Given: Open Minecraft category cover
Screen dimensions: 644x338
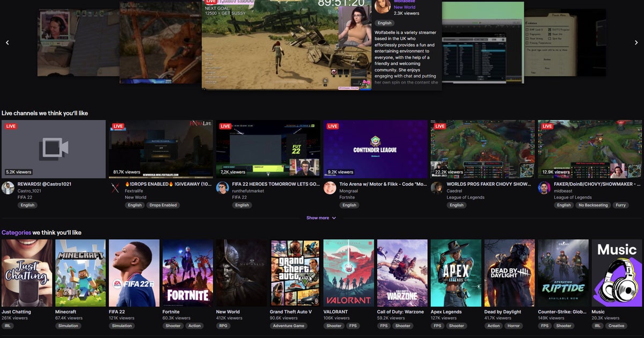Looking at the screenshot, I should click(x=80, y=273).
